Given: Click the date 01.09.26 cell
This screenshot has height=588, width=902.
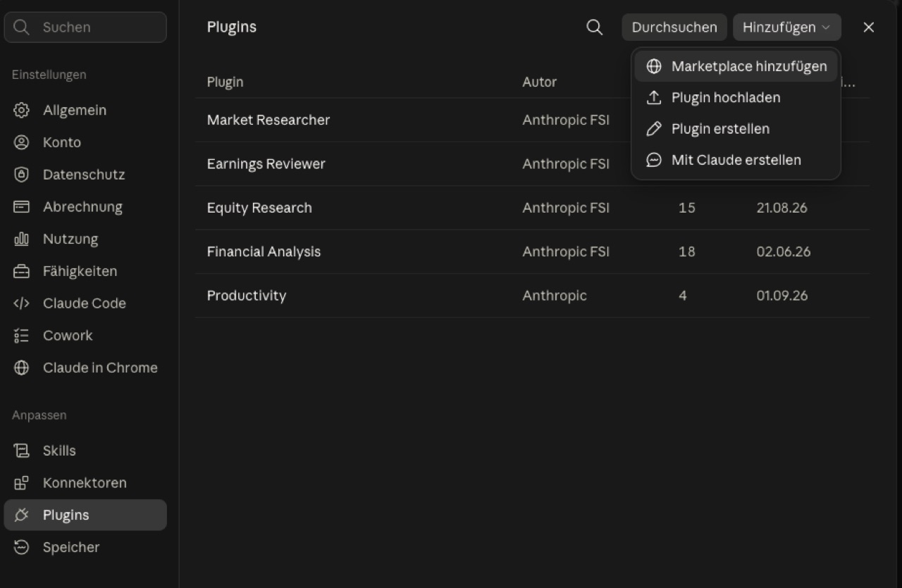Looking at the screenshot, I should pos(782,296).
